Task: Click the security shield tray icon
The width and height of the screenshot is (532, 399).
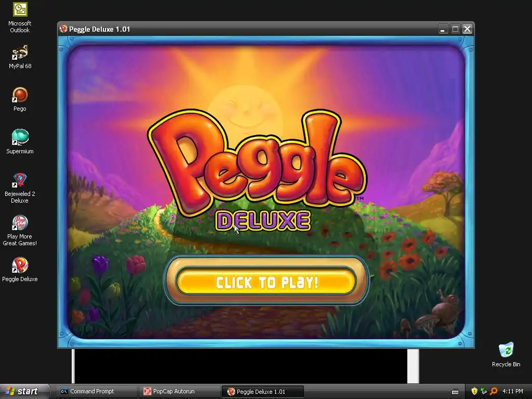Action: (474, 391)
